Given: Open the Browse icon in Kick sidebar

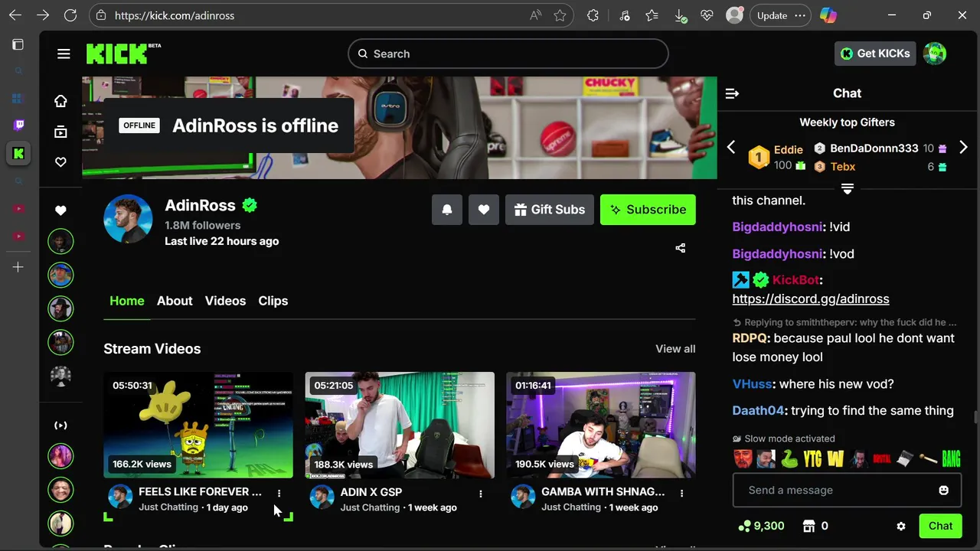Looking at the screenshot, I should [60, 132].
